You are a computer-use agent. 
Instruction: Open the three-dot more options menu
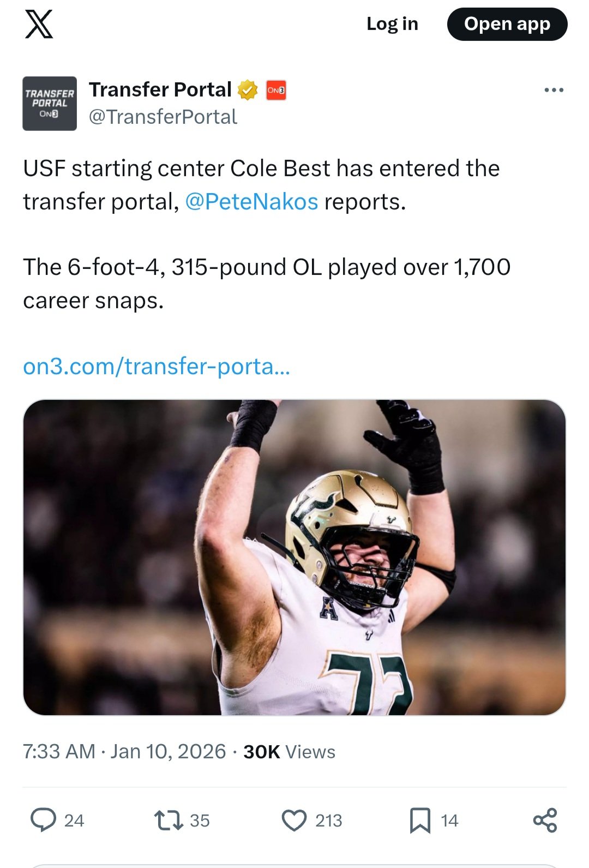tap(554, 90)
